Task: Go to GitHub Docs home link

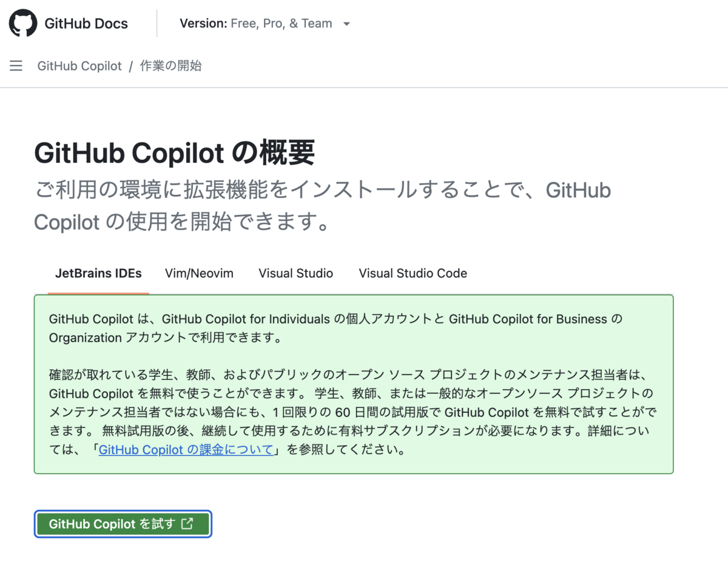Action: [86, 24]
